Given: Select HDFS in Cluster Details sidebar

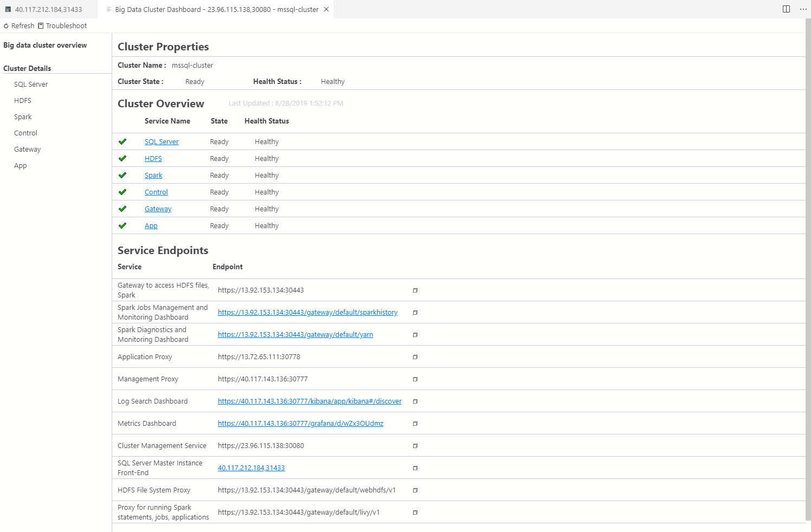Looking at the screenshot, I should point(23,101).
